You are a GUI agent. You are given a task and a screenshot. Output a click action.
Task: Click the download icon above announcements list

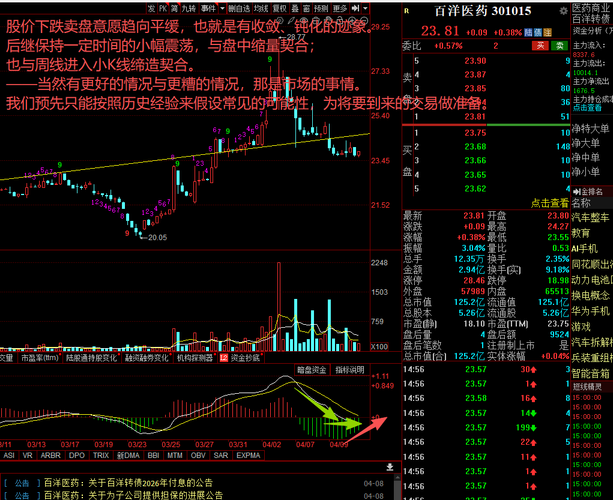390,467
